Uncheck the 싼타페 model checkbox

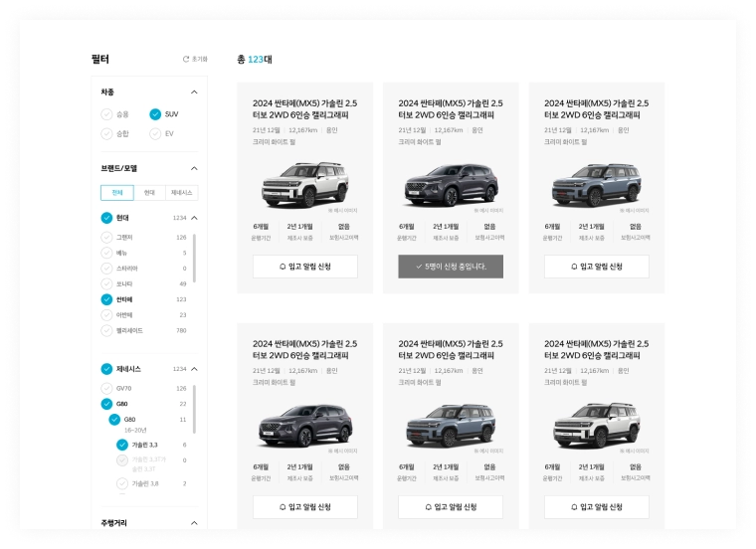coord(106,299)
